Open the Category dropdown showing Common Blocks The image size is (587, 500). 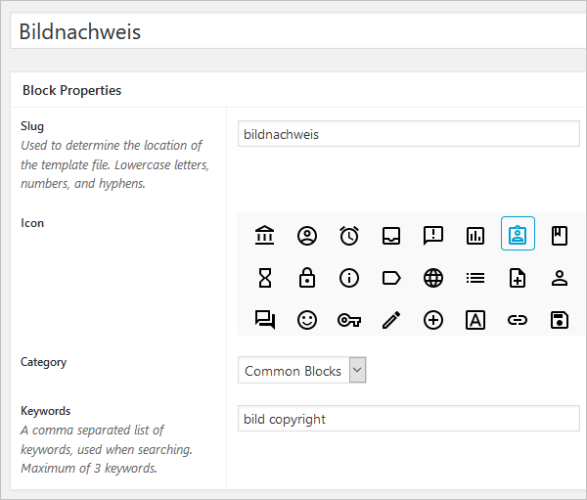pos(302,370)
